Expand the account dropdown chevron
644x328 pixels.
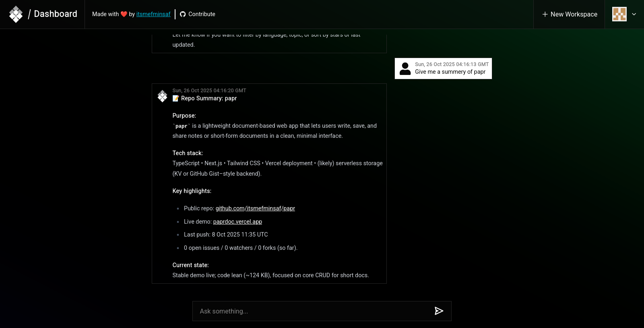634,14
